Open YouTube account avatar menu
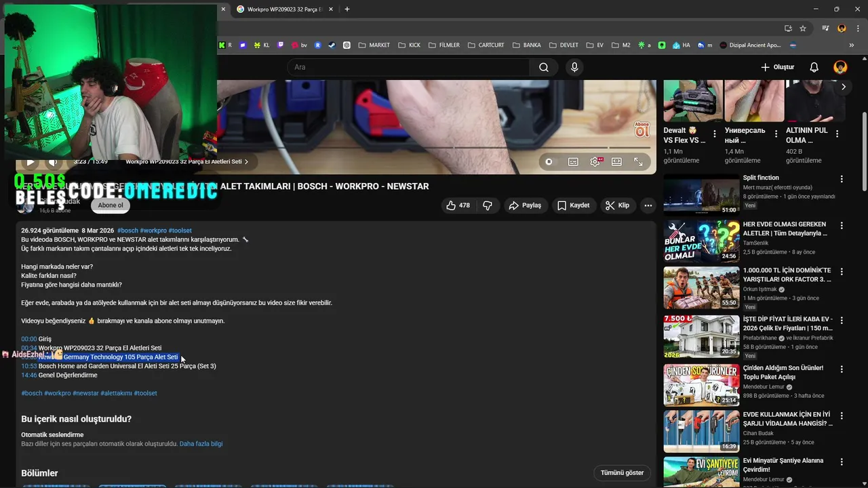Screen dimensions: 868x488 tap(840, 67)
